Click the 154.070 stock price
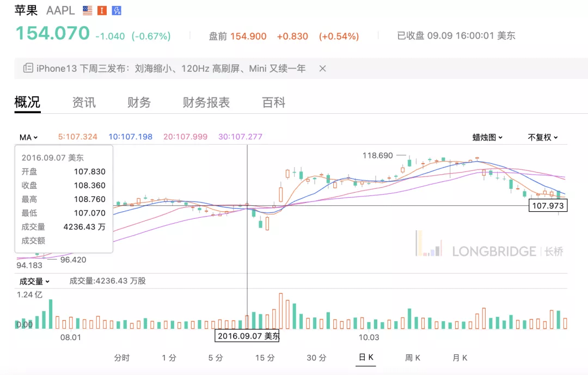The image size is (588, 375). 53,33
